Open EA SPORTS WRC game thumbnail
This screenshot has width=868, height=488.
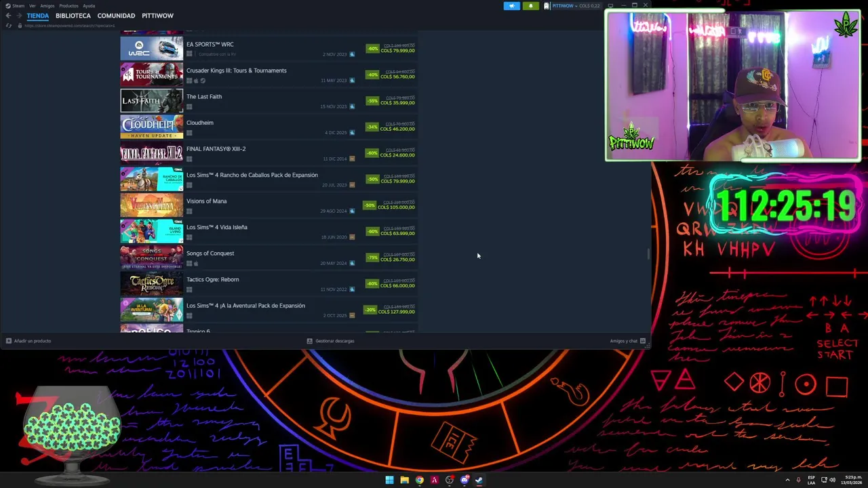pyautogui.click(x=152, y=49)
